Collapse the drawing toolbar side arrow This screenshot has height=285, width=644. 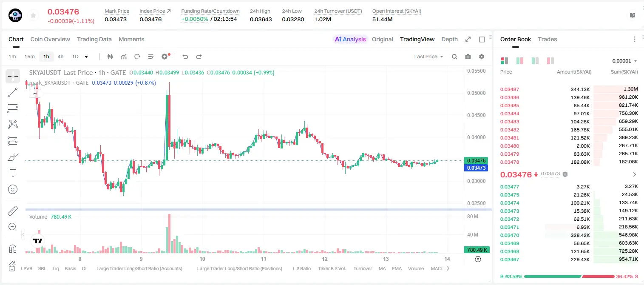[23, 234]
